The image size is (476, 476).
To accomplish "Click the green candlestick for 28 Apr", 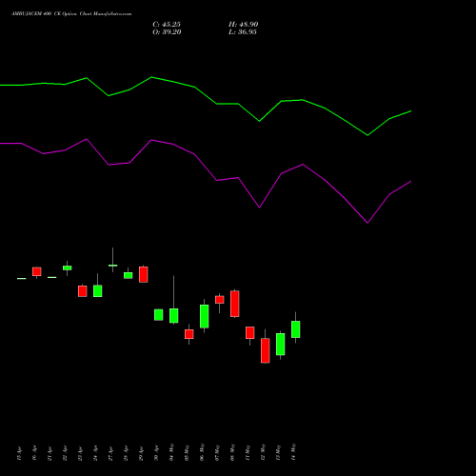I will click(129, 275).
